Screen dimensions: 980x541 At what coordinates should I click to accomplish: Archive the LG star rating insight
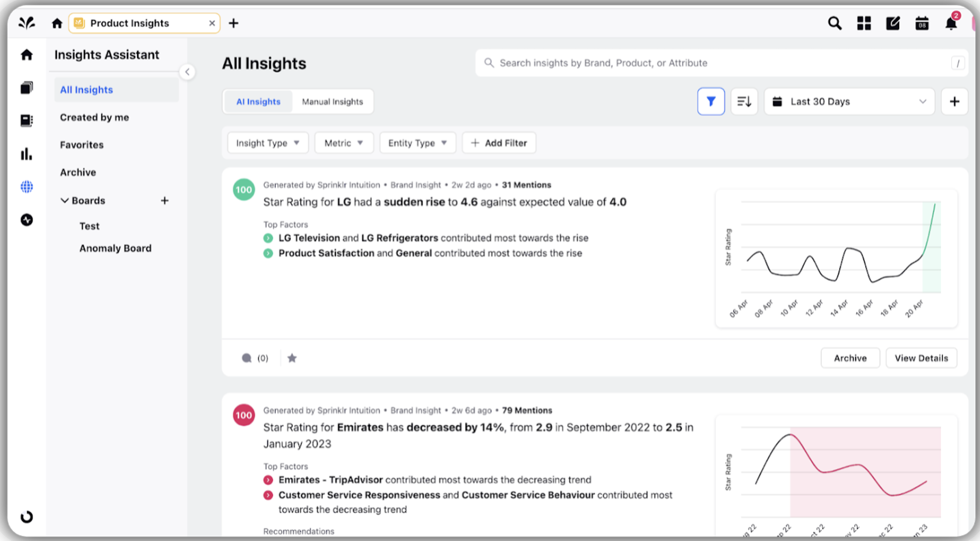pos(850,358)
